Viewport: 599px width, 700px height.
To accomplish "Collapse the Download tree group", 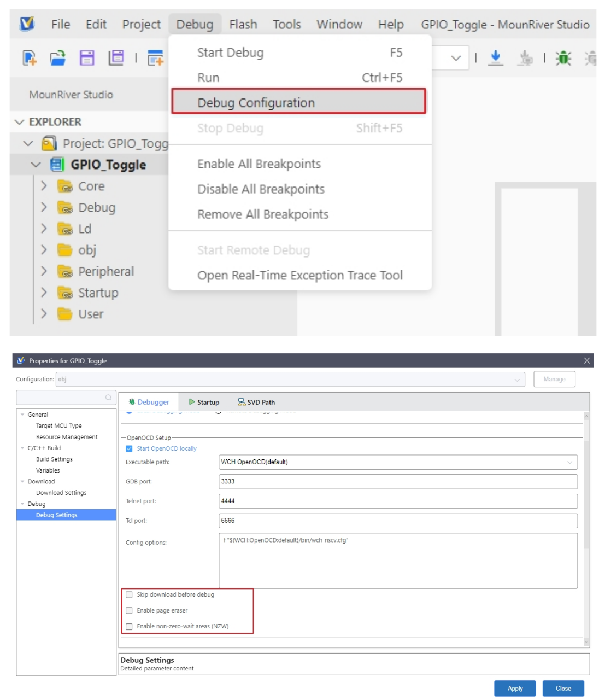I will (x=22, y=481).
